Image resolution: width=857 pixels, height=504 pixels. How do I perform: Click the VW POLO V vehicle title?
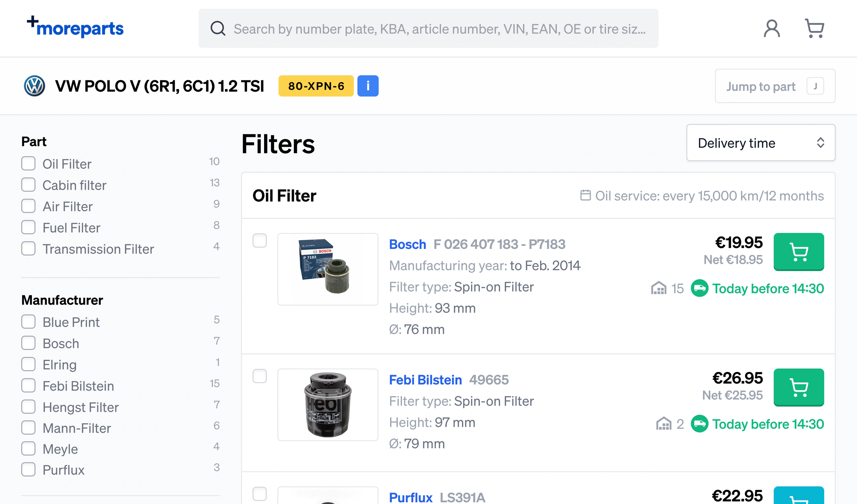(159, 86)
